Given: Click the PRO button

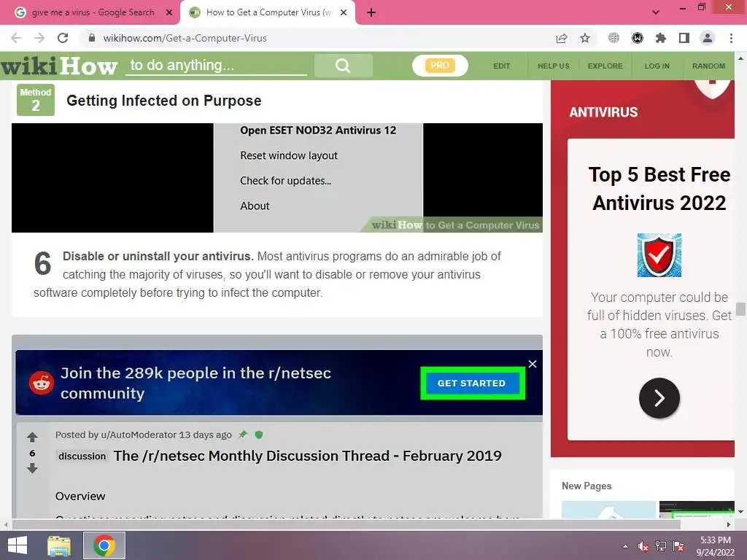Looking at the screenshot, I should pos(440,66).
